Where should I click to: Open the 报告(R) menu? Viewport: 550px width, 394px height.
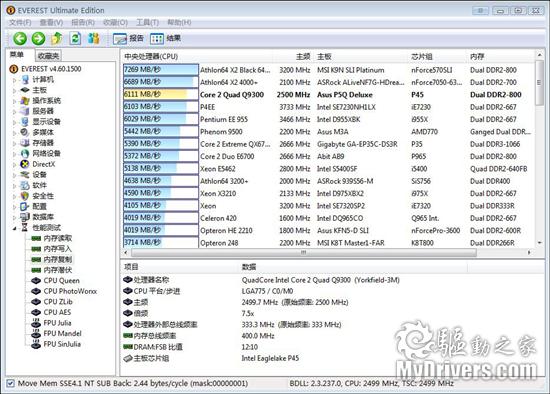pyautogui.click(x=83, y=22)
